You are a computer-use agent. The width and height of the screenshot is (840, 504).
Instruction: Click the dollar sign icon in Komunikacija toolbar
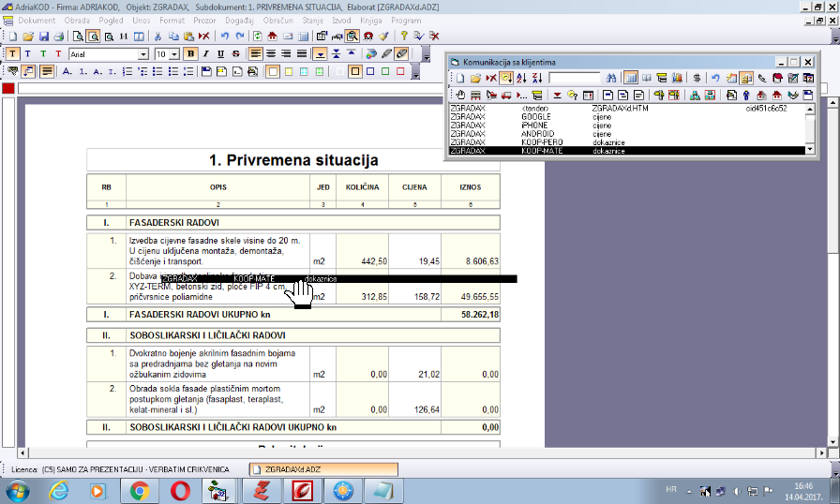[697, 78]
